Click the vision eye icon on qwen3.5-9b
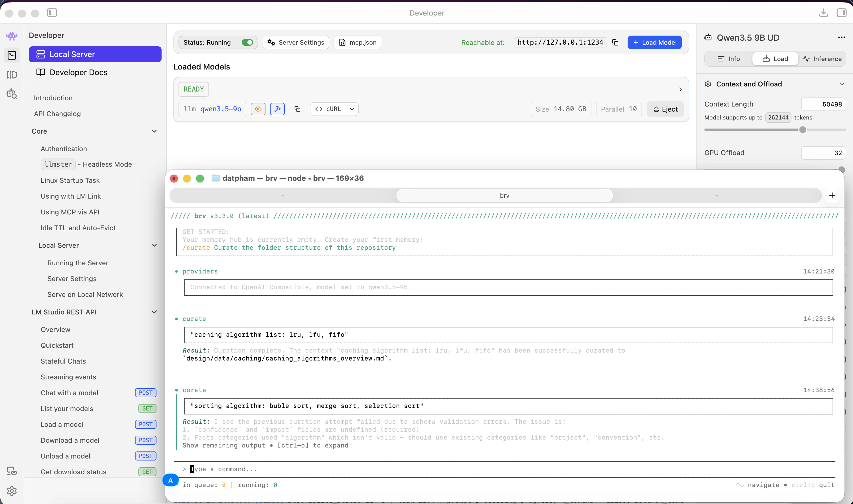This screenshot has height=504, width=853. click(258, 109)
